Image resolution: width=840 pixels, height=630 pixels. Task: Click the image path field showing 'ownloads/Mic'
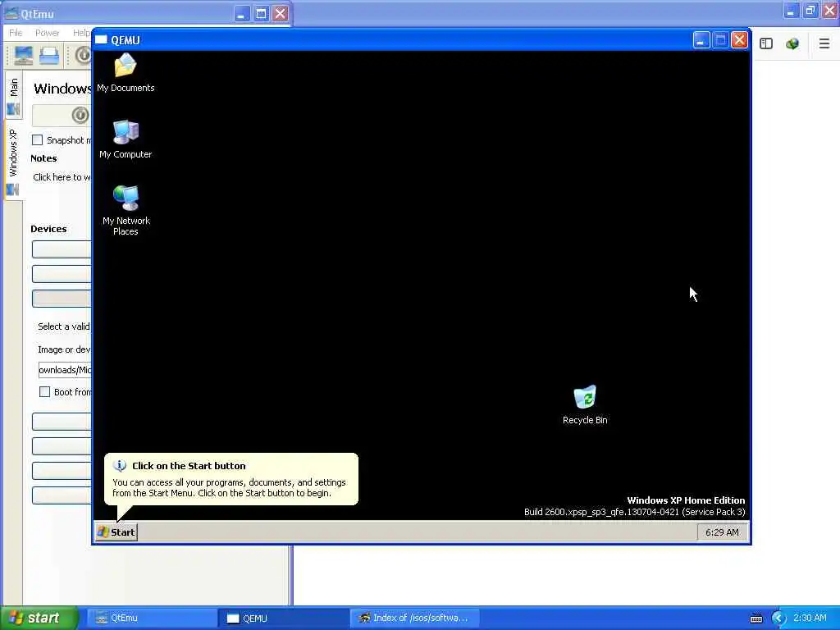click(64, 370)
